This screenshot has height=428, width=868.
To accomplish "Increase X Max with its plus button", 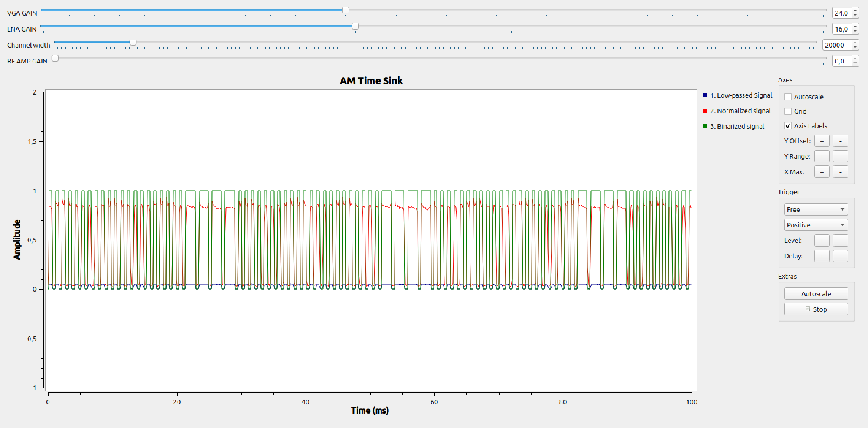I will tap(822, 171).
